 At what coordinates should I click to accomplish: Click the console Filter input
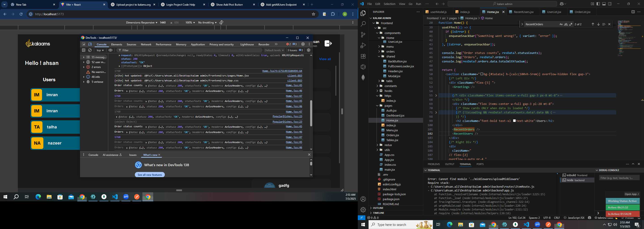(x=190, y=50)
